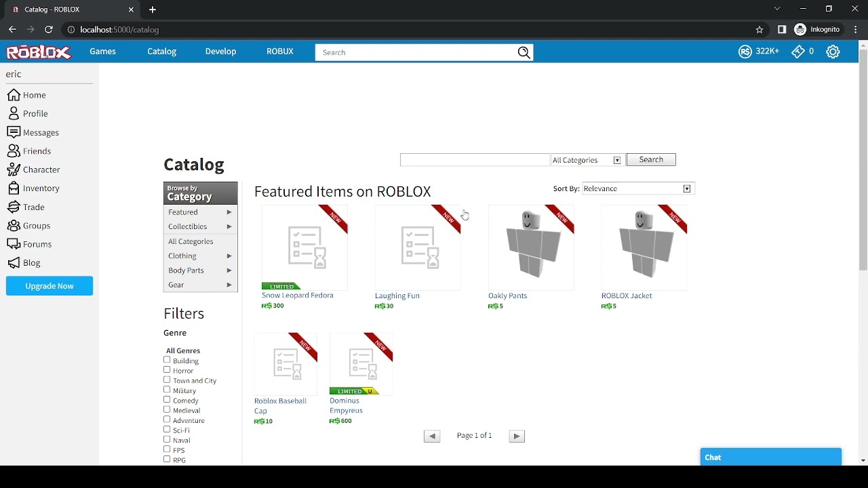Click the browser address bar URL

[x=119, y=30]
